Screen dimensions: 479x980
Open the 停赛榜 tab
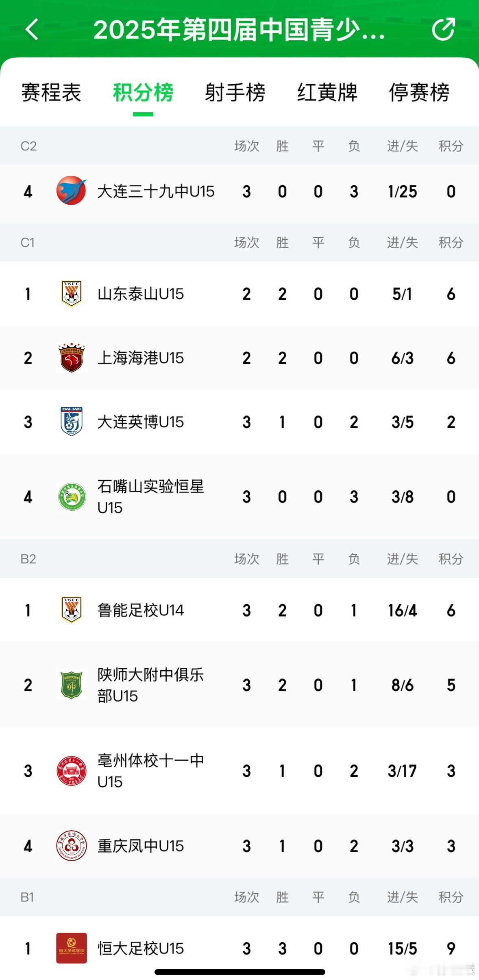pos(419,92)
